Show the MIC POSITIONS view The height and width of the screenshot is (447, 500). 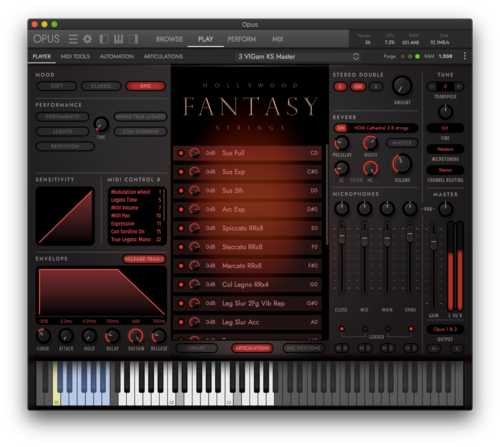point(303,348)
